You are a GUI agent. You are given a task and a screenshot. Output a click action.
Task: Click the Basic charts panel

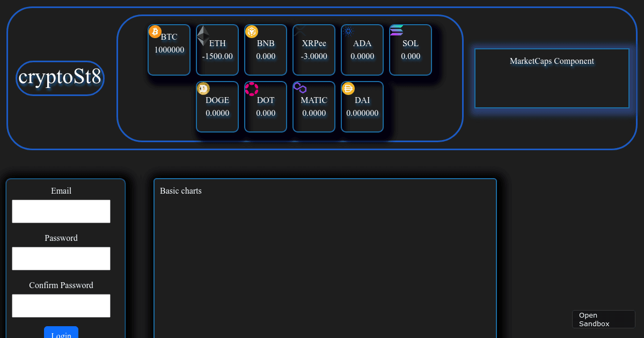[x=325, y=258]
